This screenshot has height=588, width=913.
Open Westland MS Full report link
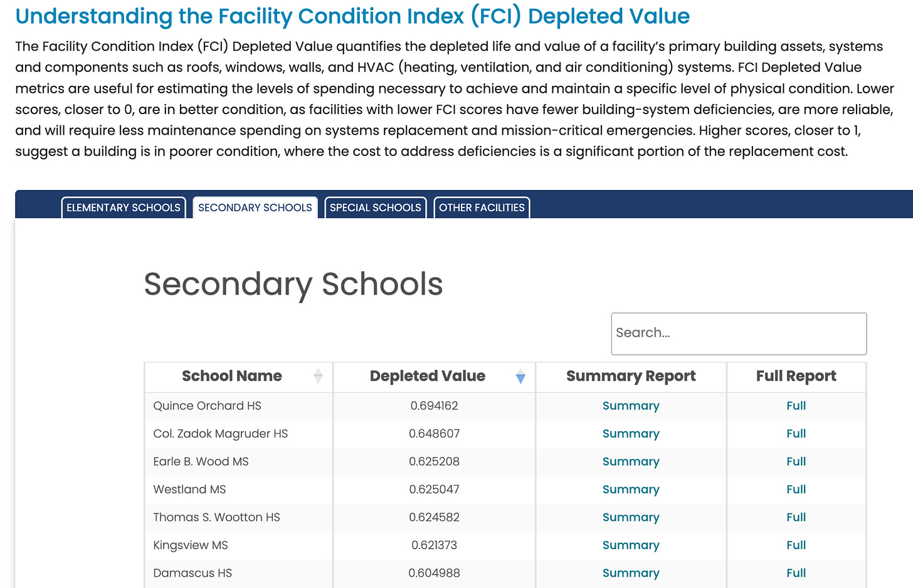point(796,490)
